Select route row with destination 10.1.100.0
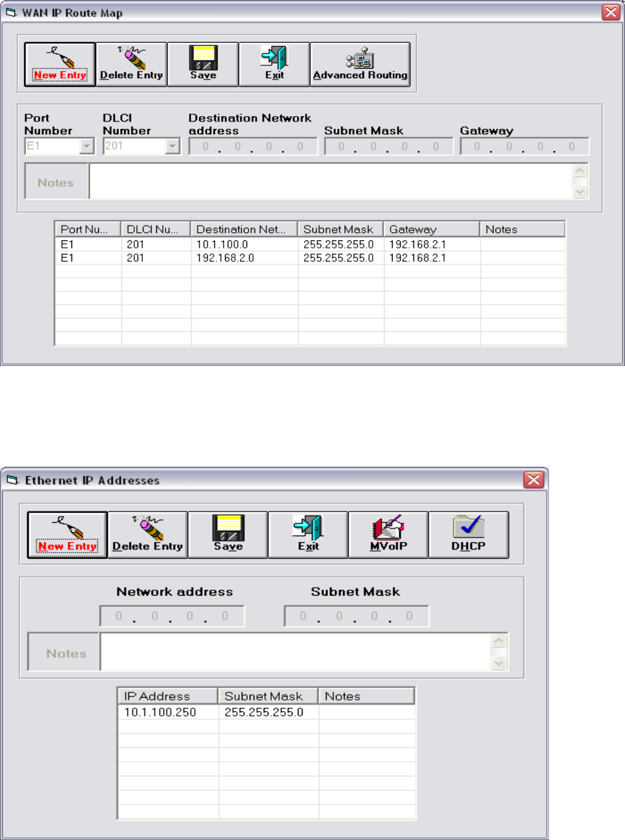The height and width of the screenshot is (840, 625). pyautogui.click(x=310, y=244)
